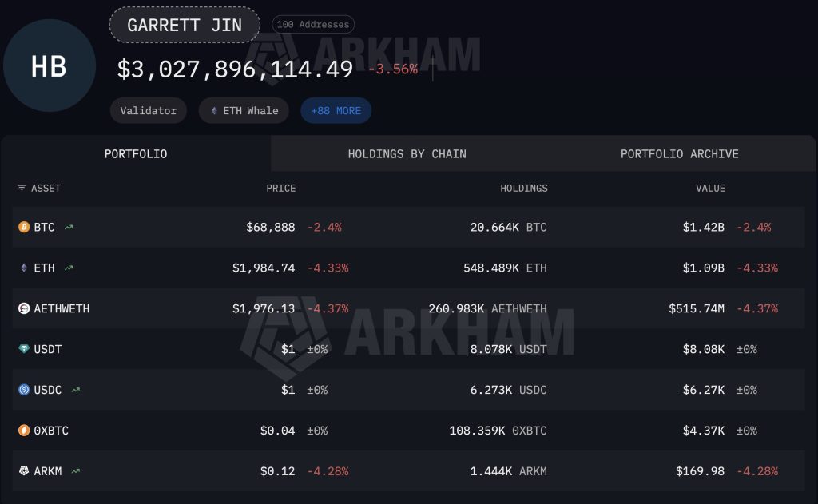
Task: Open the ASSET column filter icon
Action: click(21, 188)
